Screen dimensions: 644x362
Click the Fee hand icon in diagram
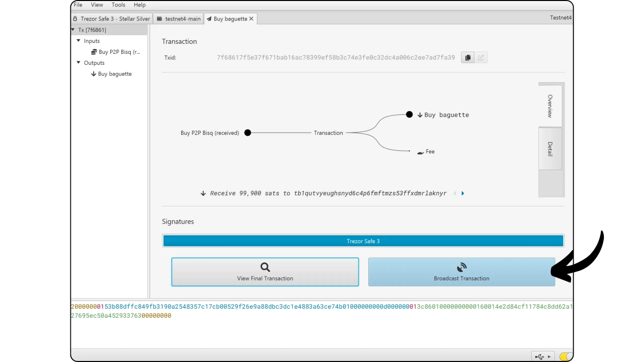click(421, 152)
